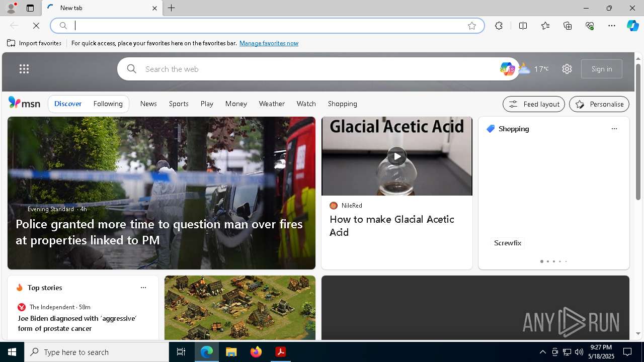The height and width of the screenshot is (362, 644).
Task: Show hidden tray icons chevron
Action: pos(542,352)
